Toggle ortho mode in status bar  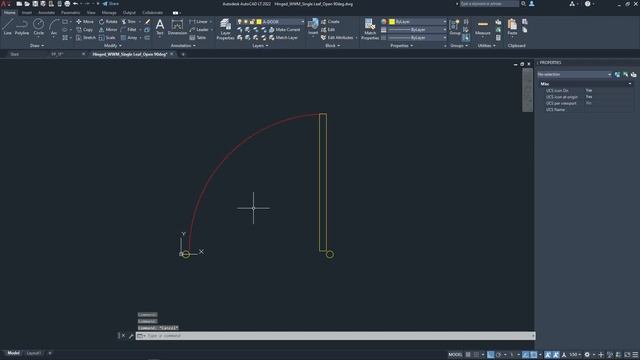tap(491, 355)
